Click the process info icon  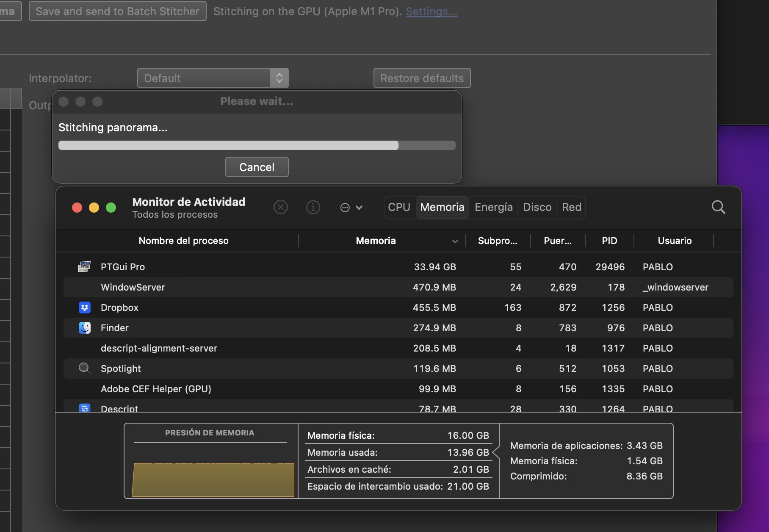coord(313,207)
